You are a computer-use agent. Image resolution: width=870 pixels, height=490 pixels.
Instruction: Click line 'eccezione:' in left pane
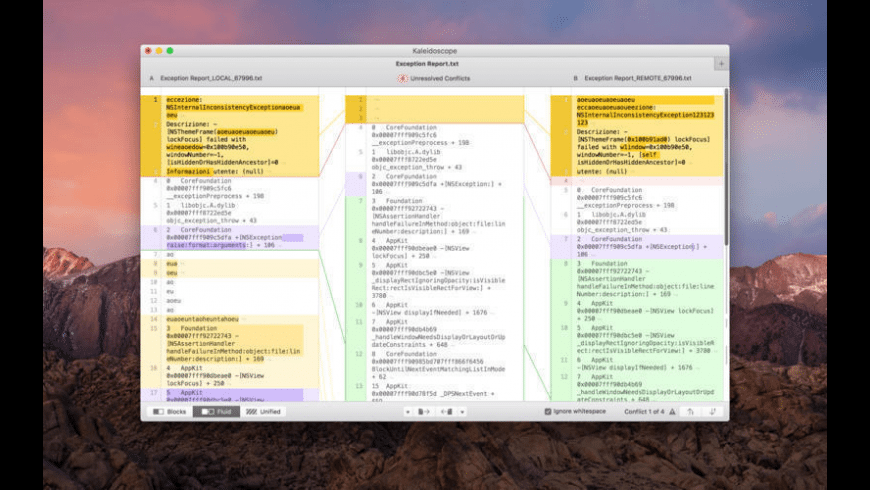184,100
